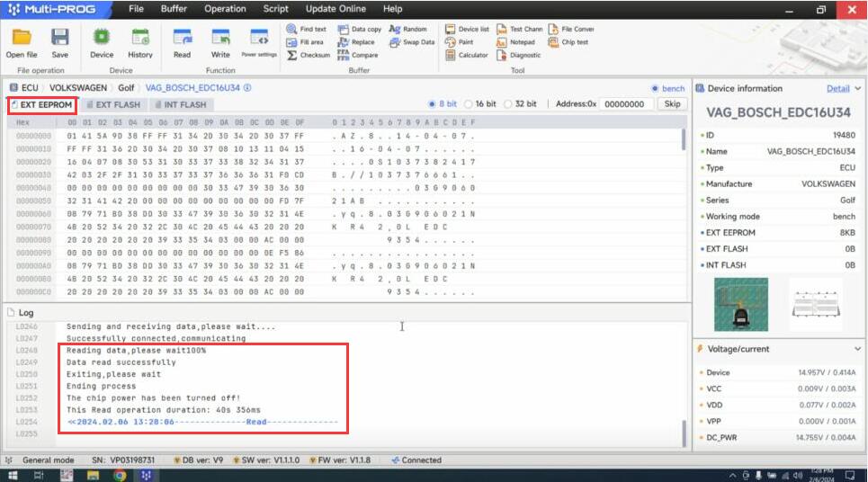This screenshot has height=482, width=868.
Task: Fill the buffer with Random data
Action: pos(408,29)
